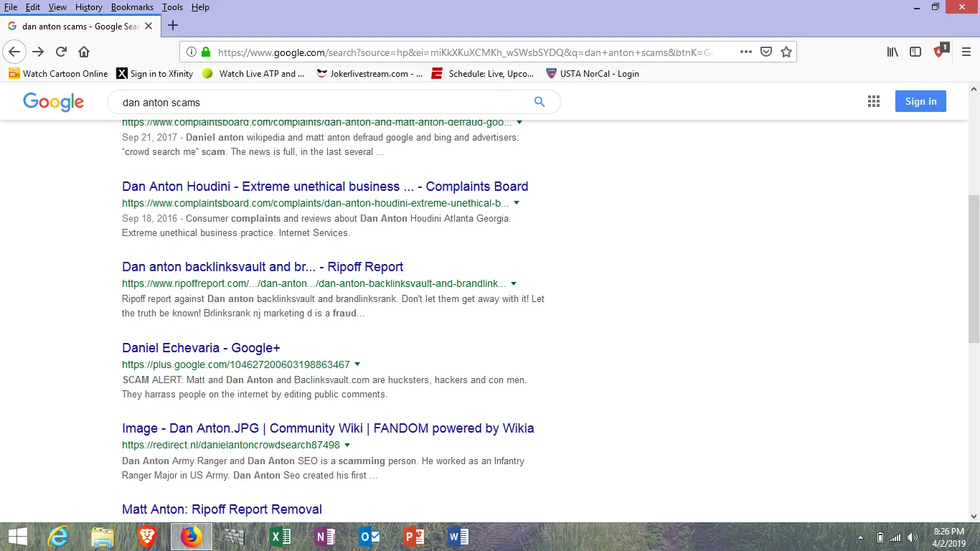980x551 pixels.
Task: Open the volume control in tray
Action: (913, 537)
